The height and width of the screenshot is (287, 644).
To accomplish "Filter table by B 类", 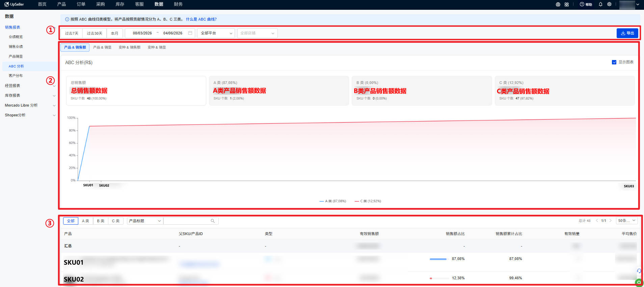I will (101, 221).
